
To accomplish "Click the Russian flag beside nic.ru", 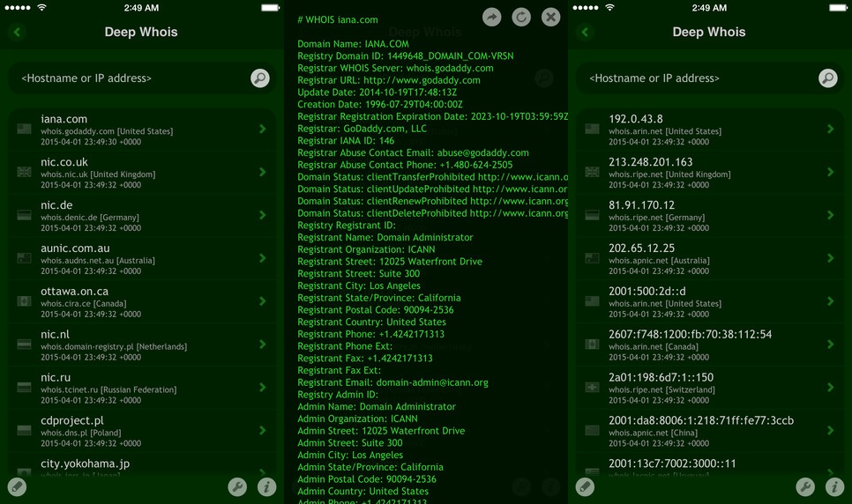I will coord(24,387).
